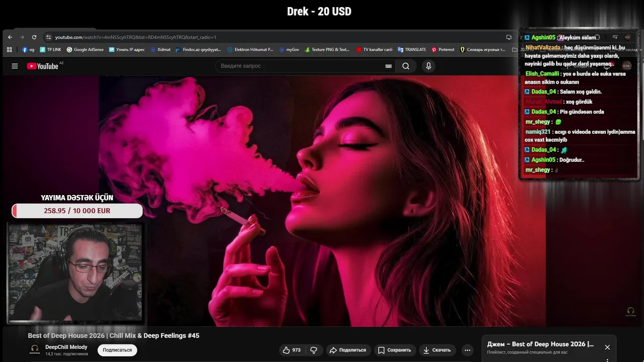Click the video title Best of Deep House 2026
This screenshot has width=644, height=362.
(114, 335)
